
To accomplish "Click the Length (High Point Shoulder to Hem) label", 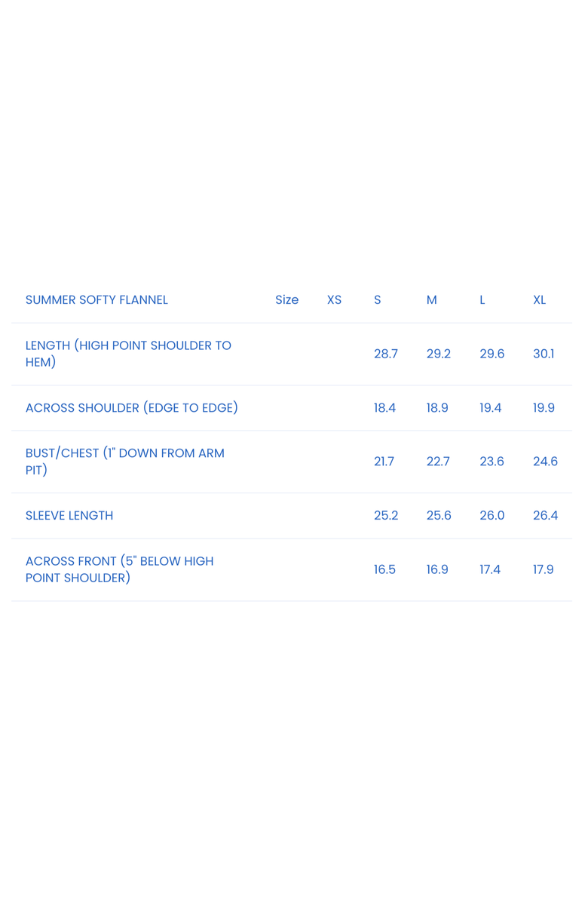I will [x=128, y=354].
